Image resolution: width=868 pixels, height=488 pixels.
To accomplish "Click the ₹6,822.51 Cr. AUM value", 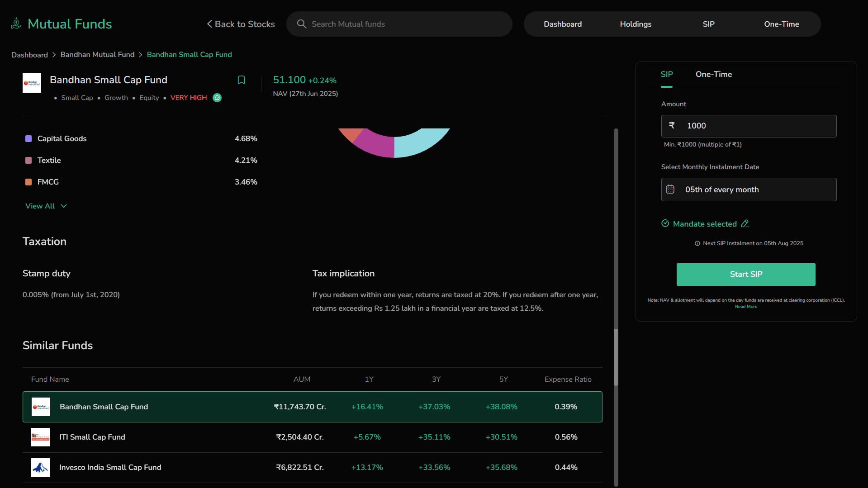I will point(300,468).
